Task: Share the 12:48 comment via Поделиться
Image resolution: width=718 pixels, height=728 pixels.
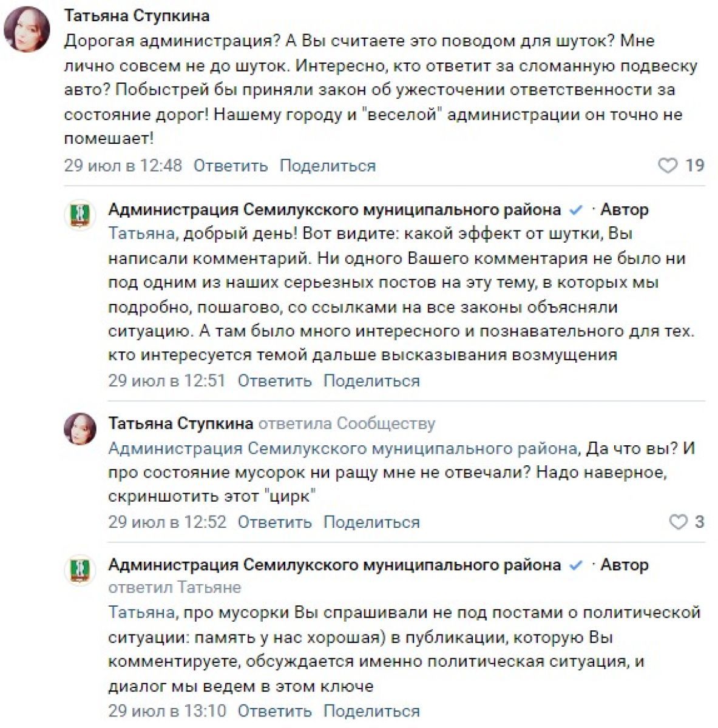Action: 327,166
